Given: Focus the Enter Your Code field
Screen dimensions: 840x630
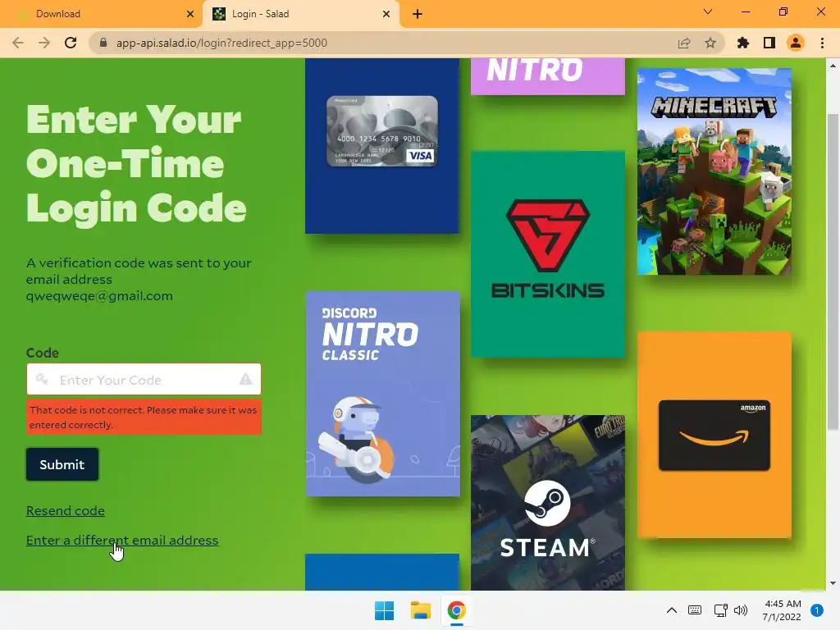Looking at the screenshot, I should coord(144,379).
